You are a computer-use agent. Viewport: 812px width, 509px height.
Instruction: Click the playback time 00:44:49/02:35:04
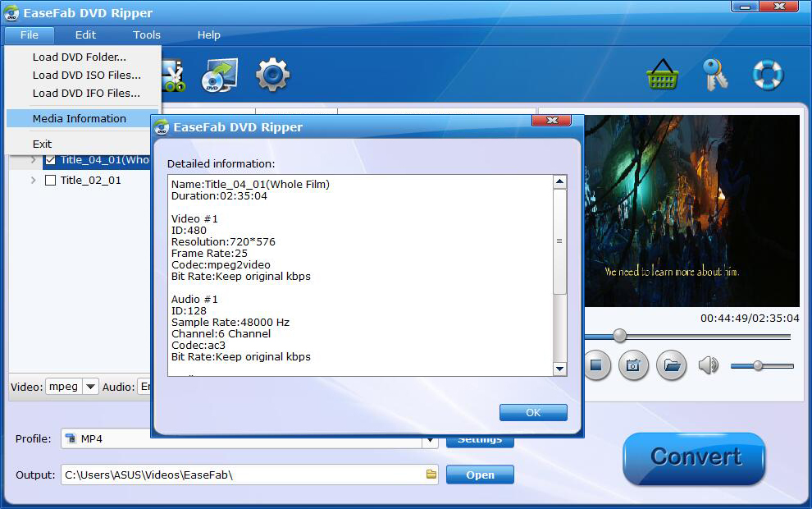(750, 319)
